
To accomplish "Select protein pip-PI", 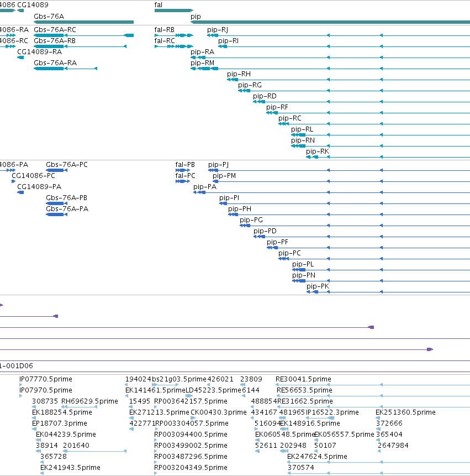I will click(x=229, y=198).
